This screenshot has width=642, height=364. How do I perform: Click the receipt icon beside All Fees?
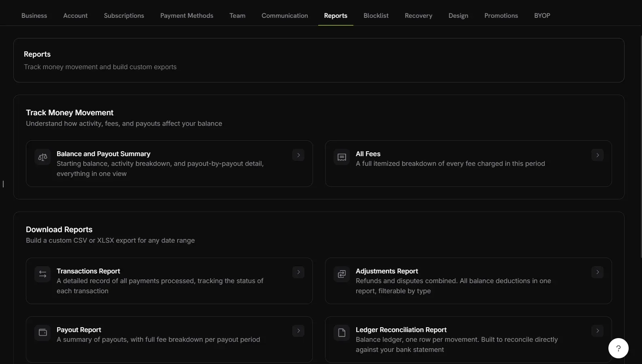342,157
